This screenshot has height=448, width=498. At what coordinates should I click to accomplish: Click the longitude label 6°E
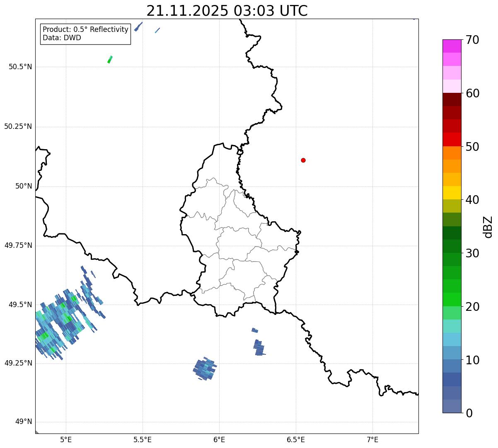[x=219, y=439]
